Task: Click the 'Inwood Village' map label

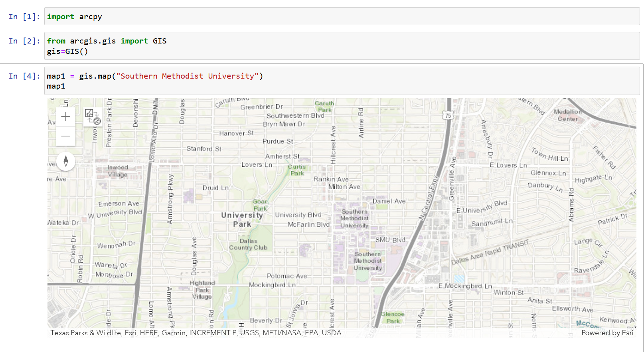Action: [x=117, y=171]
